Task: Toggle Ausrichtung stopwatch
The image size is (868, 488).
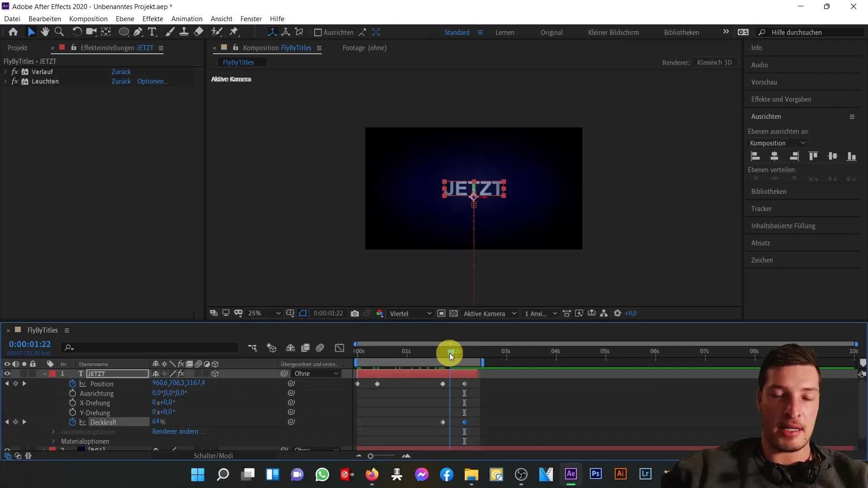Action: click(72, 393)
